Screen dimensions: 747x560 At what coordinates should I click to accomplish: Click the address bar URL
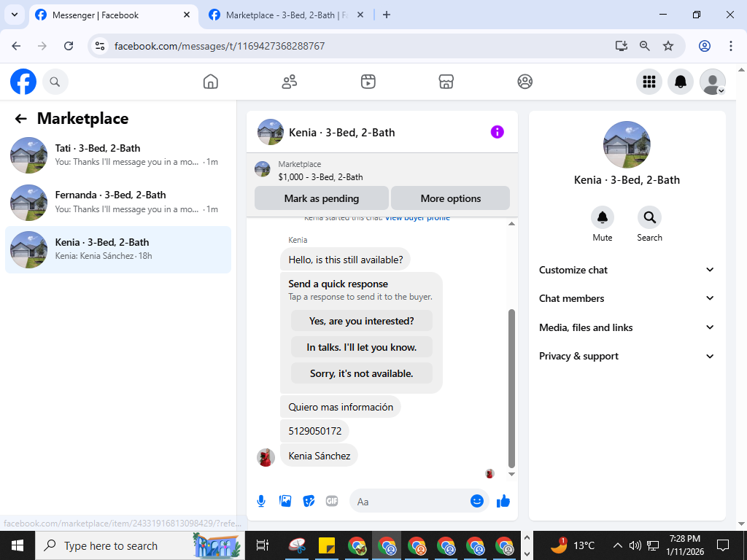(x=220, y=46)
